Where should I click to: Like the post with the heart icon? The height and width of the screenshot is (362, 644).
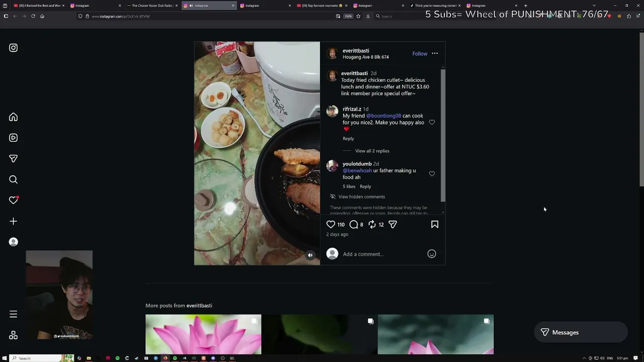(x=331, y=225)
